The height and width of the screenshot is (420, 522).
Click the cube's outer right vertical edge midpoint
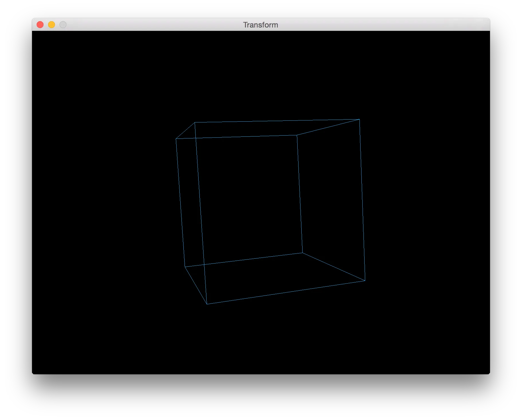pos(362,200)
